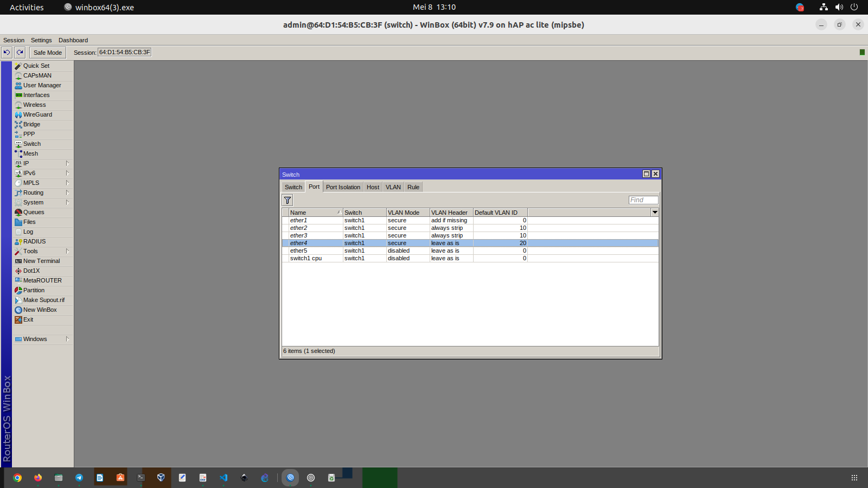Sort by the VLAN Header column header

pyautogui.click(x=451, y=213)
